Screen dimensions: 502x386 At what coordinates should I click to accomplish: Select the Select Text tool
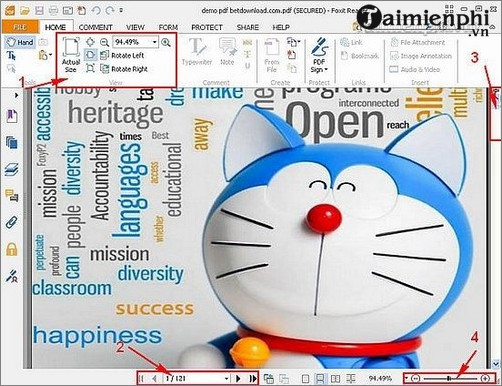(11, 55)
